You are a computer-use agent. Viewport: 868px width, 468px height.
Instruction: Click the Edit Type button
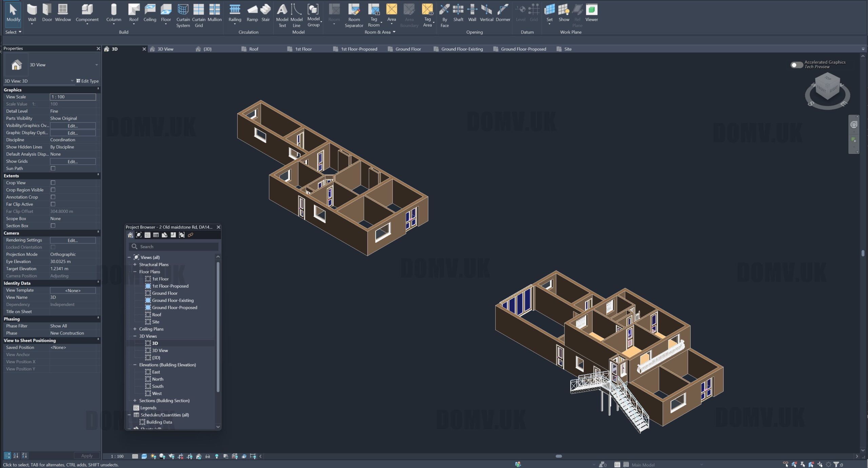coord(87,81)
